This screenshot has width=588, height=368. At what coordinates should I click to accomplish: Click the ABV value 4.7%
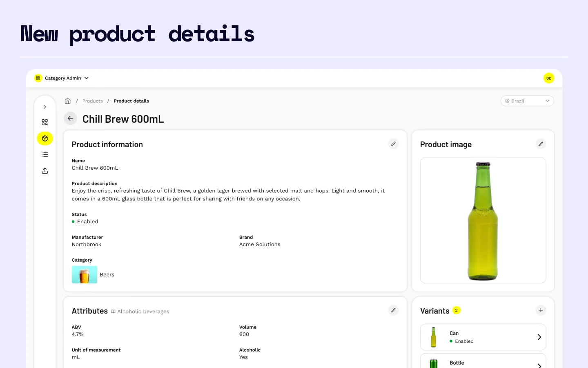pos(78,334)
